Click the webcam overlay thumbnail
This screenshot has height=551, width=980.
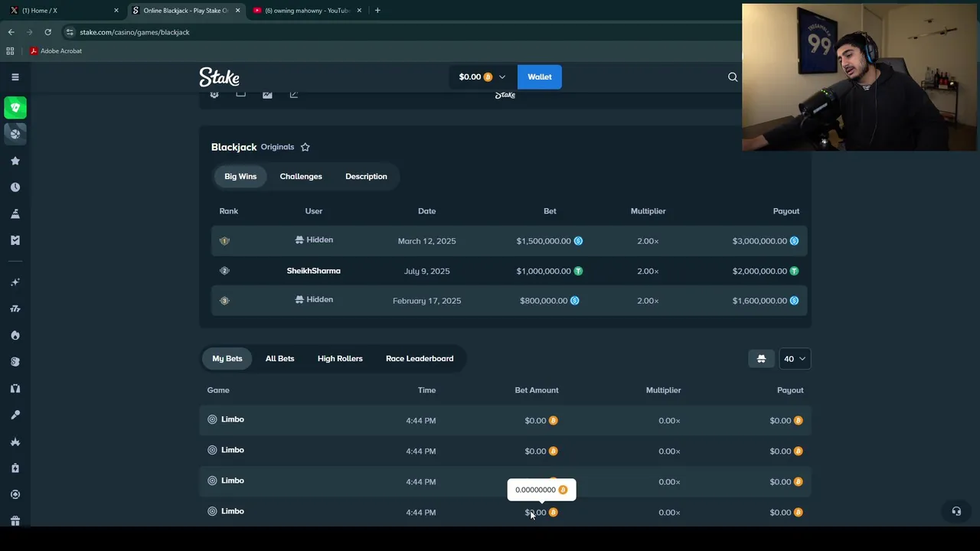point(861,77)
